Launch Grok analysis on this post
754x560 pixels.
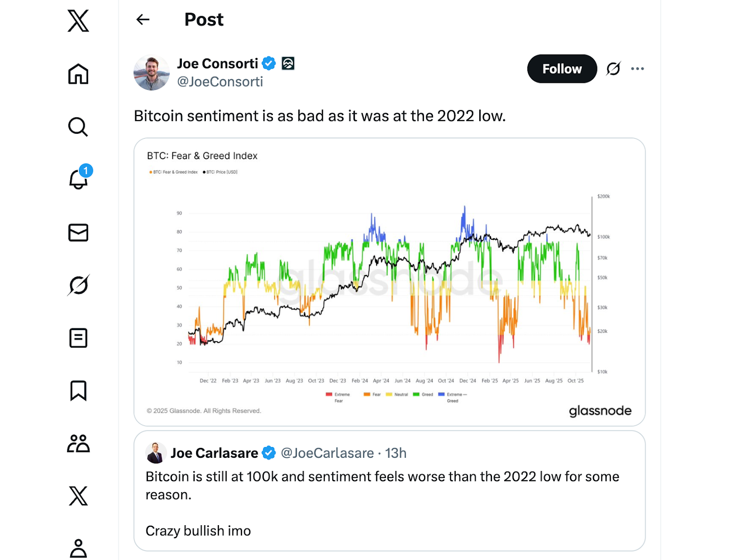(x=613, y=68)
